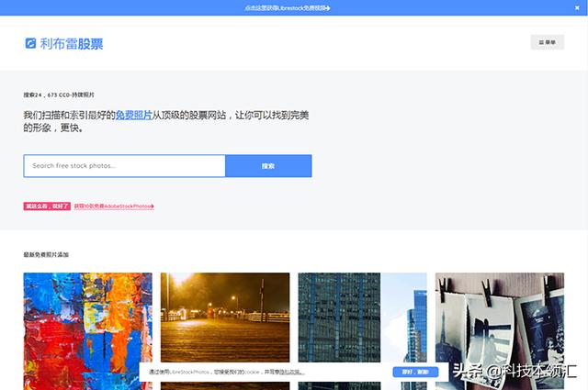The image size is (588, 390).
Task: Open the hanging clothespin photographs thumbnail
Action: click(500, 331)
